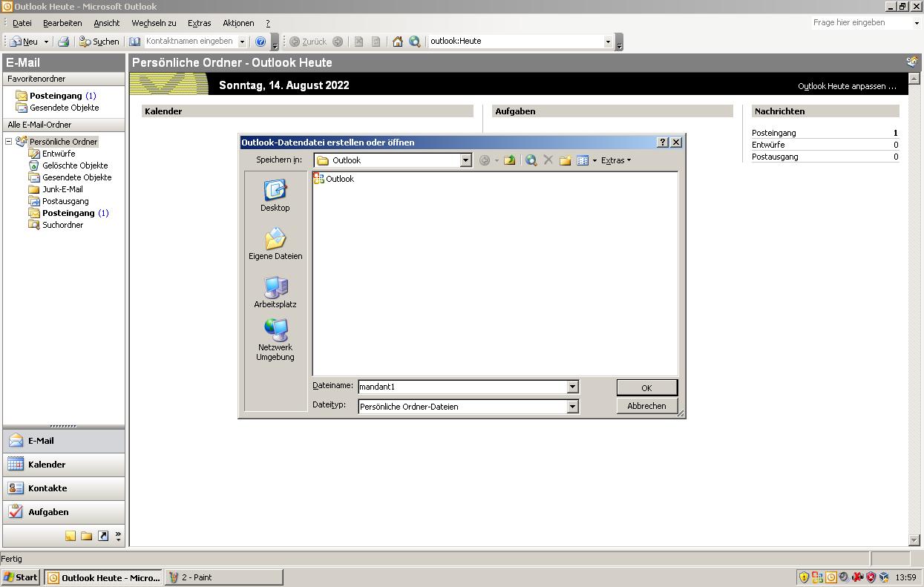
Task: Open the Aktionen menu
Action: [238, 23]
